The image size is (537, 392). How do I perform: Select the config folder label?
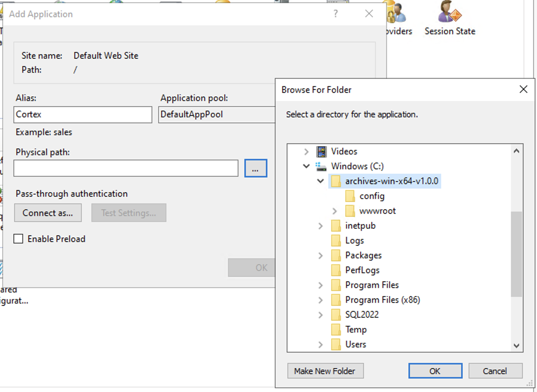(x=372, y=196)
